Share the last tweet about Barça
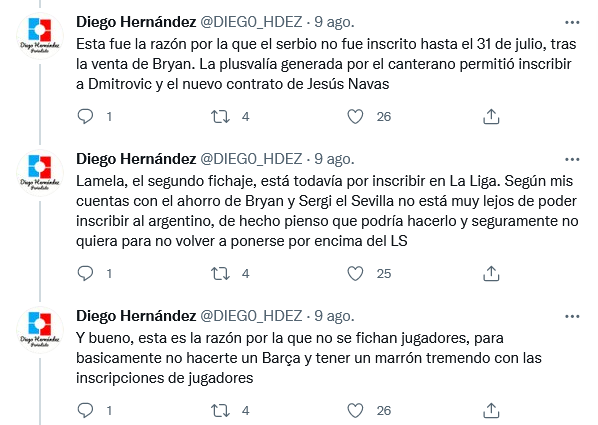Image resolution: width=598 pixels, height=425 pixels. (491, 411)
